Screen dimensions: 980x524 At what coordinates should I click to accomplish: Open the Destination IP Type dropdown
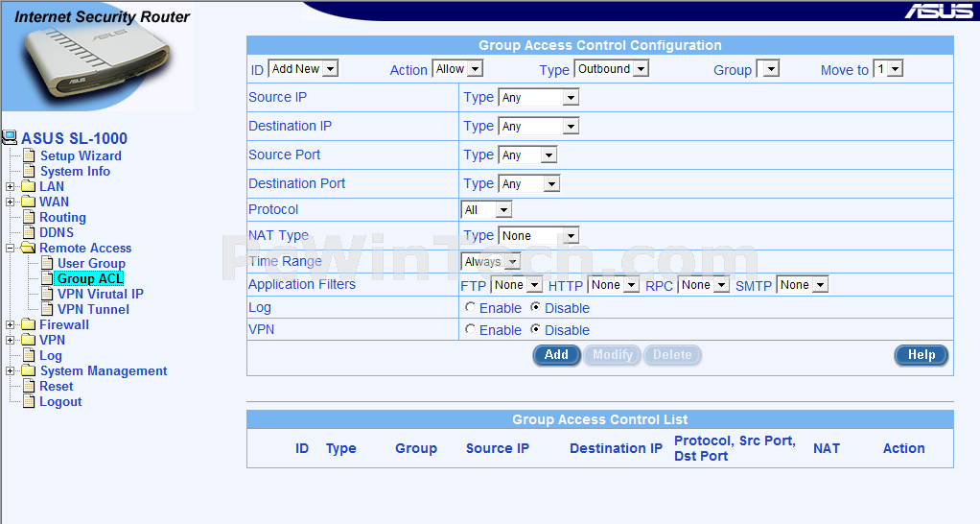539,127
